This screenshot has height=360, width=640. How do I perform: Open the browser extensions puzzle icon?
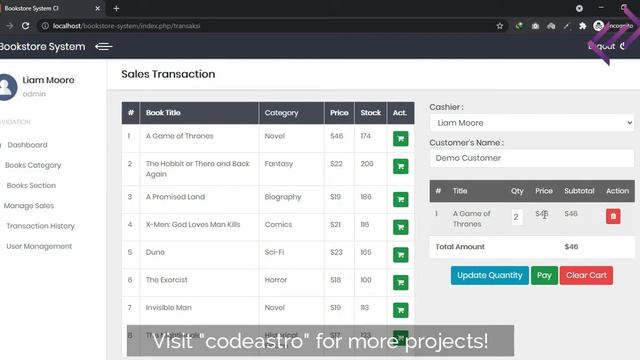click(582, 26)
